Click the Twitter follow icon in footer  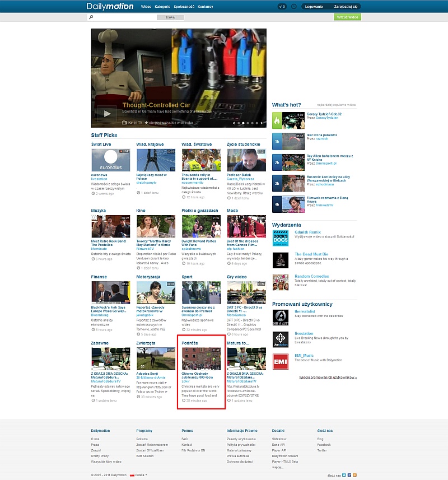(x=344, y=475)
